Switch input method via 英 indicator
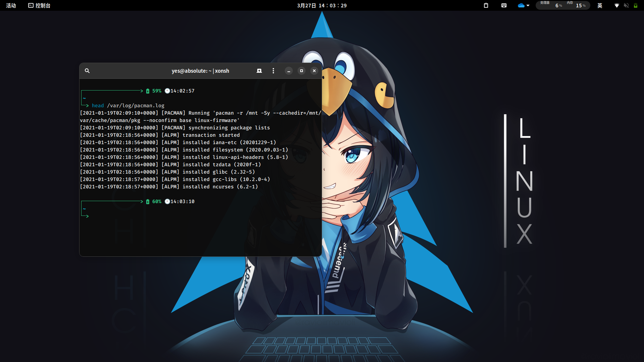Screen dimensions: 644x362 pyautogui.click(x=600, y=5)
